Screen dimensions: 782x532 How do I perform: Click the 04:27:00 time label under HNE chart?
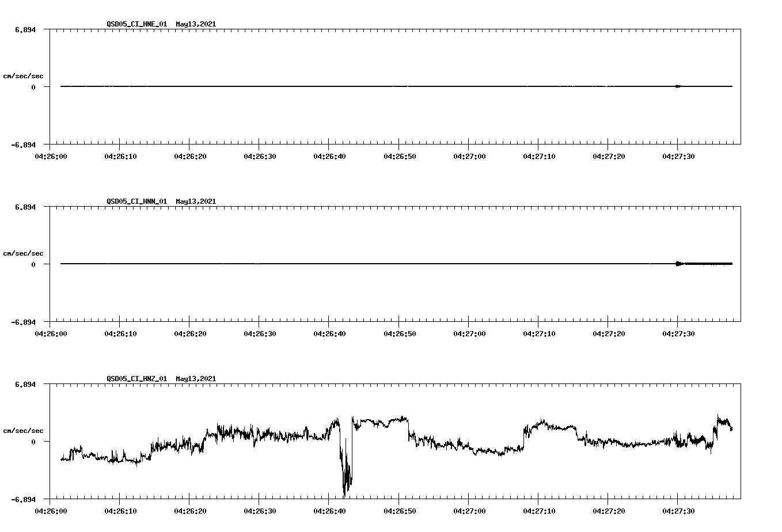pyautogui.click(x=469, y=156)
